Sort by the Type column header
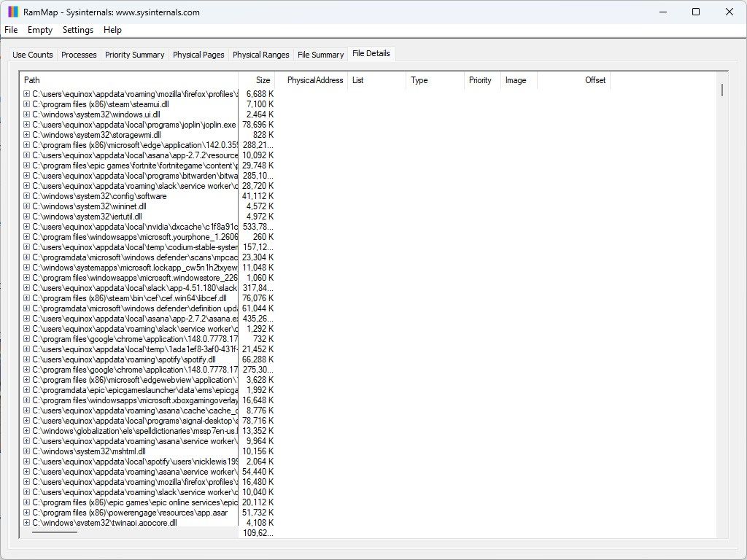This screenshot has height=560, width=747. coord(435,80)
